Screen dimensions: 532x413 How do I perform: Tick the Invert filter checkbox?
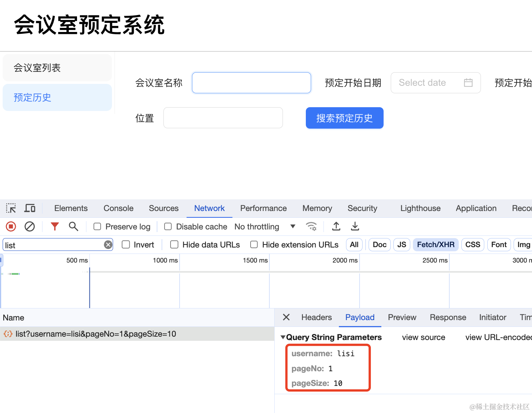click(x=126, y=245)
